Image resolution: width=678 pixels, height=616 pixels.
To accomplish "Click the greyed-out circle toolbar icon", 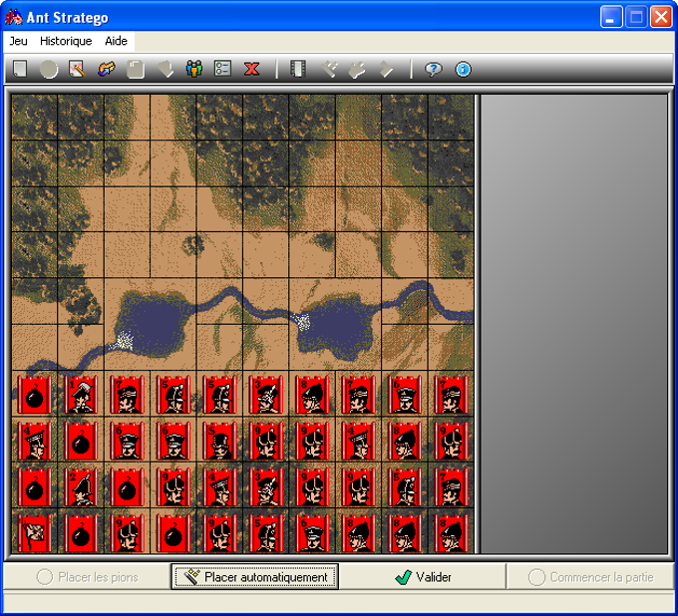I will [x=49, y=69].
